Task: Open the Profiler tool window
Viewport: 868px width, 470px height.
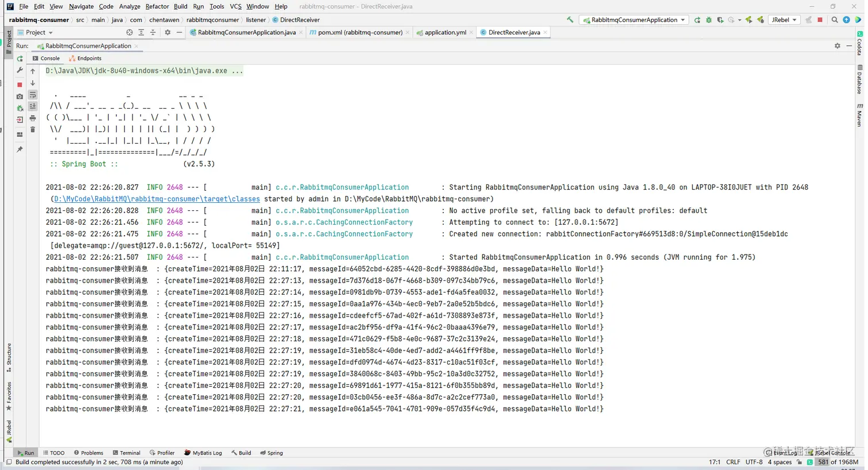Action: click(162, 453)
